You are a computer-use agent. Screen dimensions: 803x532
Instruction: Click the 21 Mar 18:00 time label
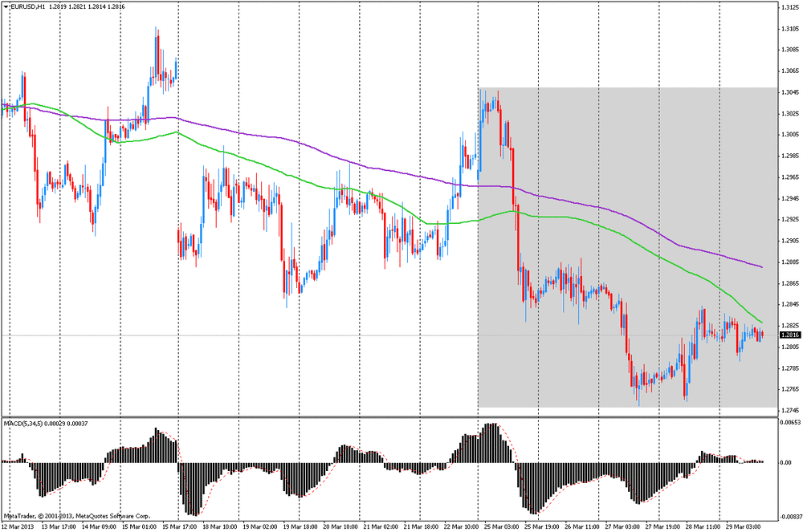[x=420, y=526]
